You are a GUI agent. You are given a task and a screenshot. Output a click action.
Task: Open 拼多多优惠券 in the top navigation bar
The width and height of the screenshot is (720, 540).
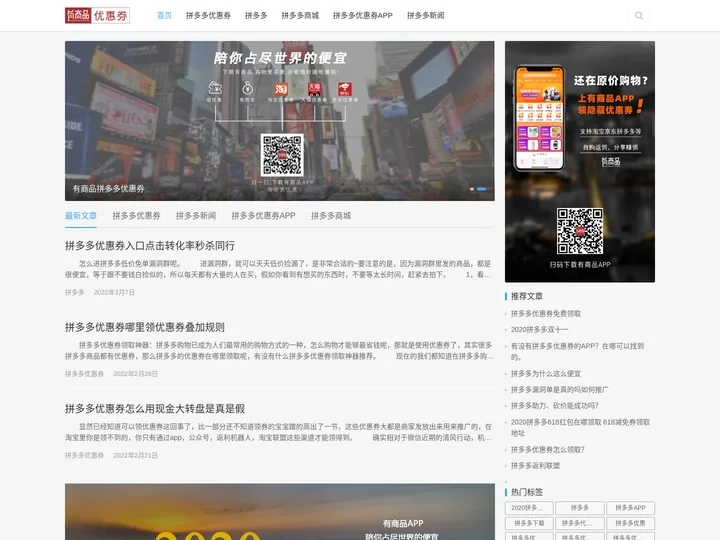[x=208, y=16]
